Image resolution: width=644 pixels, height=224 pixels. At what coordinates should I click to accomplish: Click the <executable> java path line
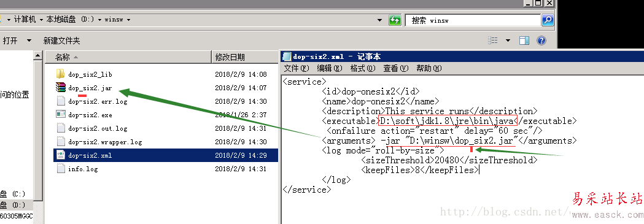coord(449,121)
